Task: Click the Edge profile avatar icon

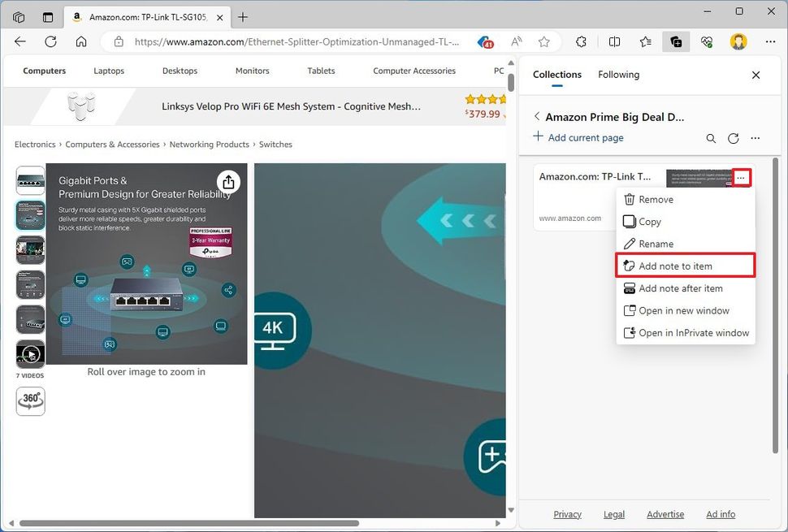Action: [739, 41]
